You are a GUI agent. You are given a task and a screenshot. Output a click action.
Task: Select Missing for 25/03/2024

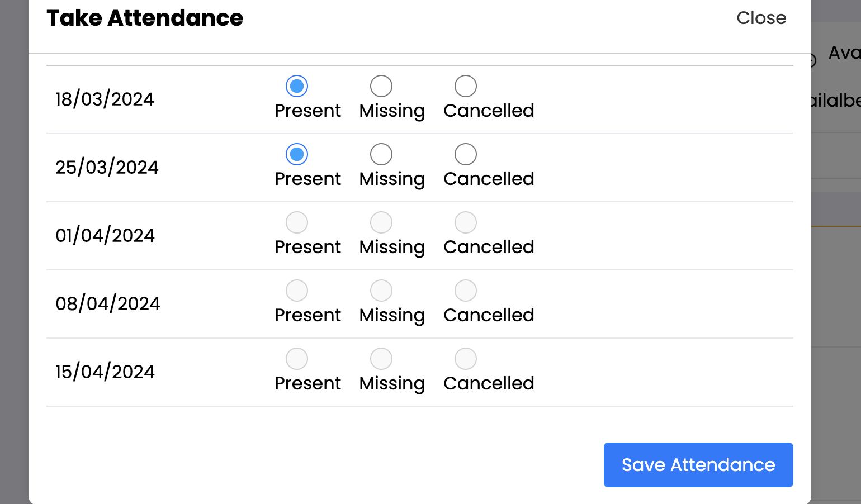(x=381, y=154)
